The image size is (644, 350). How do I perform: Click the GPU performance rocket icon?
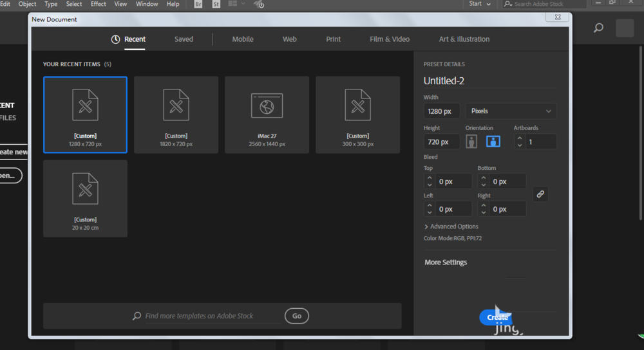[259, 4]
